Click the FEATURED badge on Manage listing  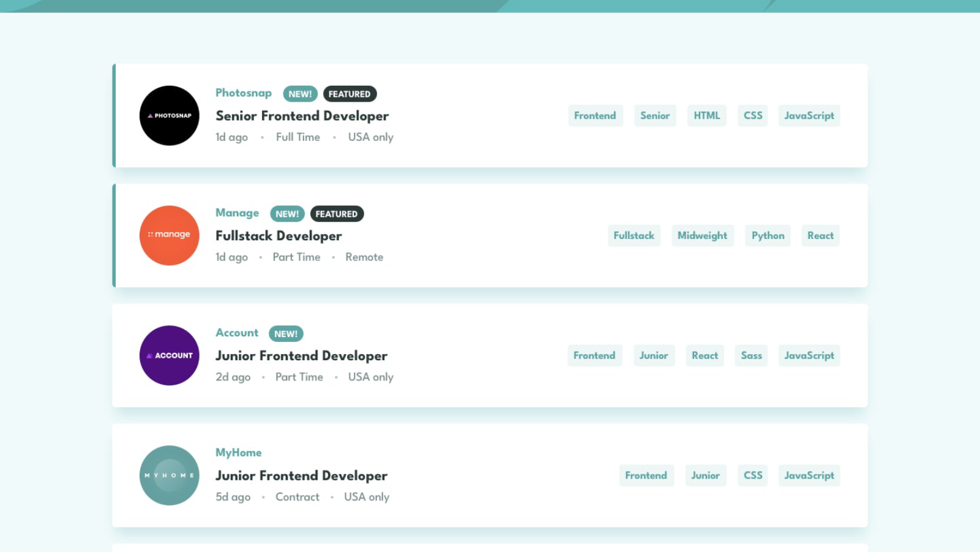tap(337, 214)
